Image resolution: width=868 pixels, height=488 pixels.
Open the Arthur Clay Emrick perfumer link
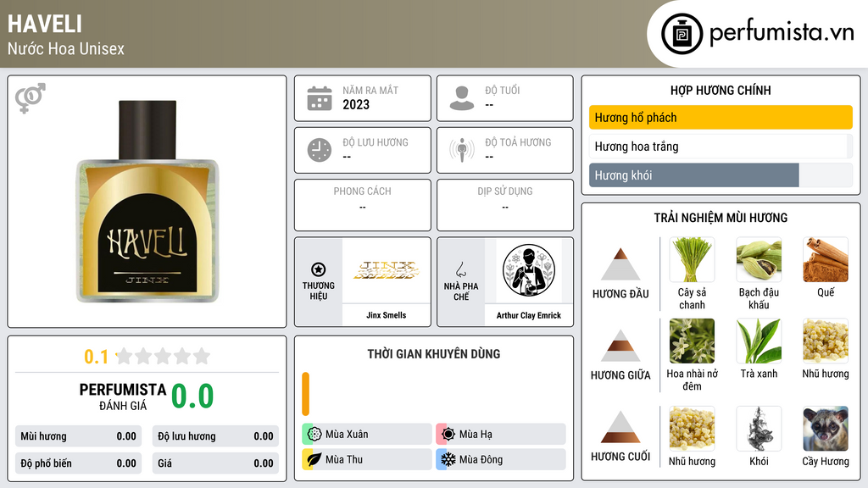529,315
